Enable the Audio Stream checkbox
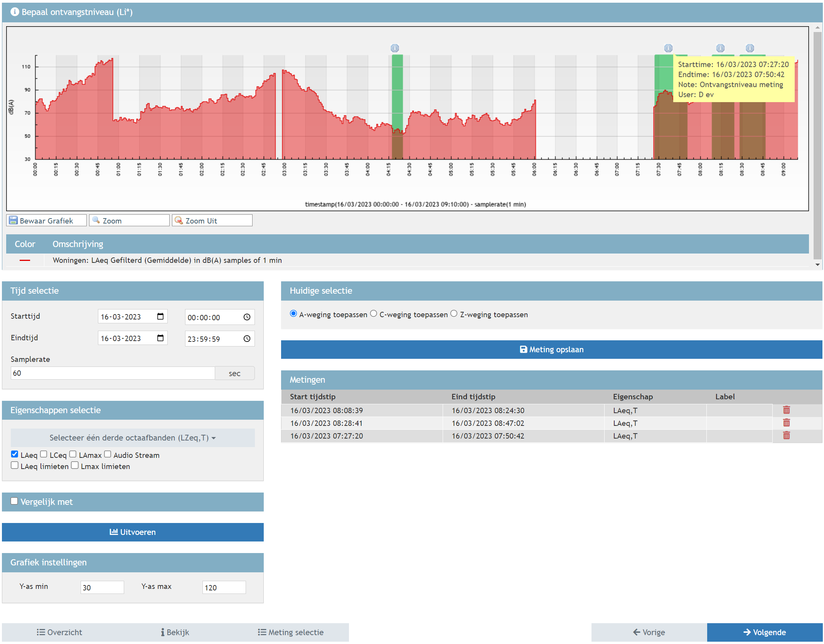Screen dimensions: 824x644 click(x=108, y=454)
